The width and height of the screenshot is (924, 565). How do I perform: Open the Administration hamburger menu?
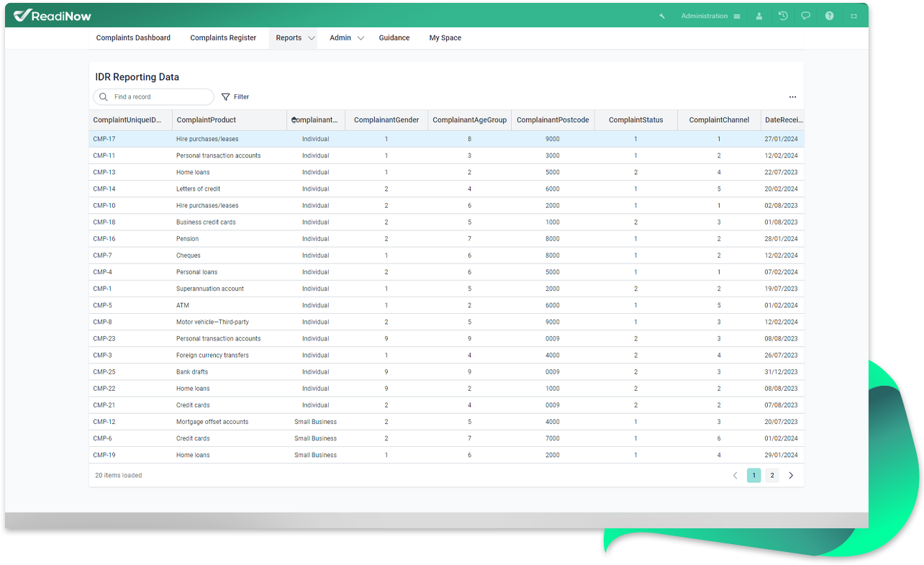[737, 16]
